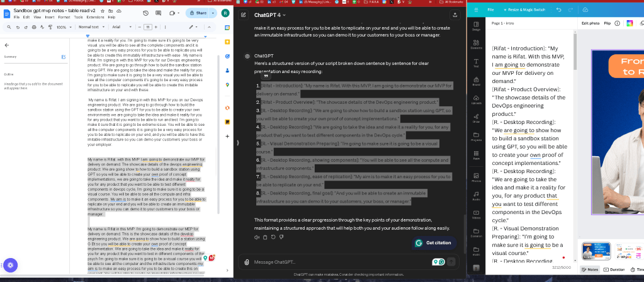Screen dimensions: 644x282
Task: Open the Extensions menu in Google Docs
Action: [95, 17]
